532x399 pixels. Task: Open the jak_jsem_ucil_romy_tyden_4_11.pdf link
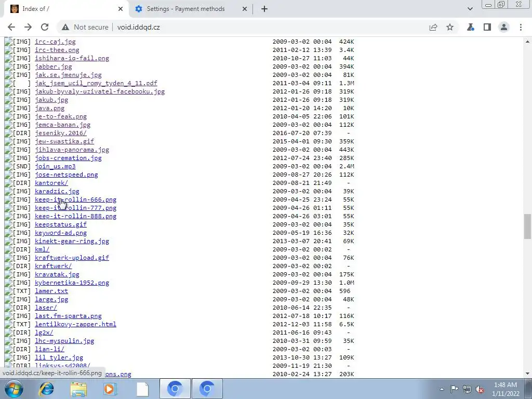tap(96, 83)
